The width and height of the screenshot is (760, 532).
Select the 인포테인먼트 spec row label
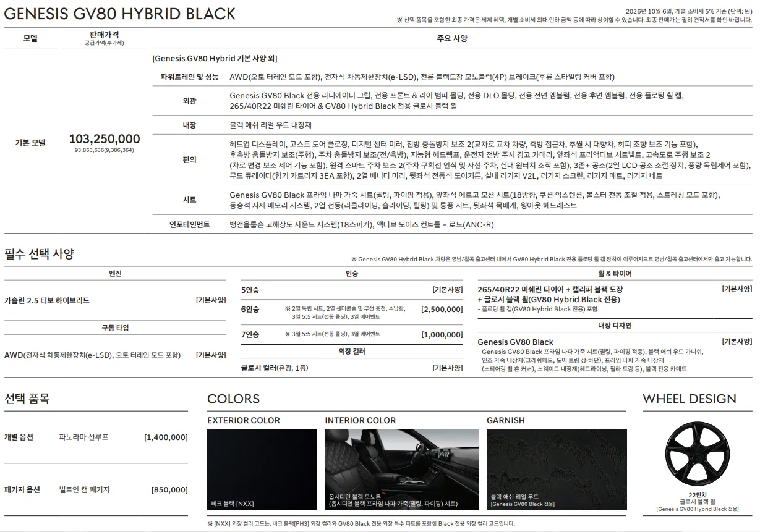tap(189, 224)
